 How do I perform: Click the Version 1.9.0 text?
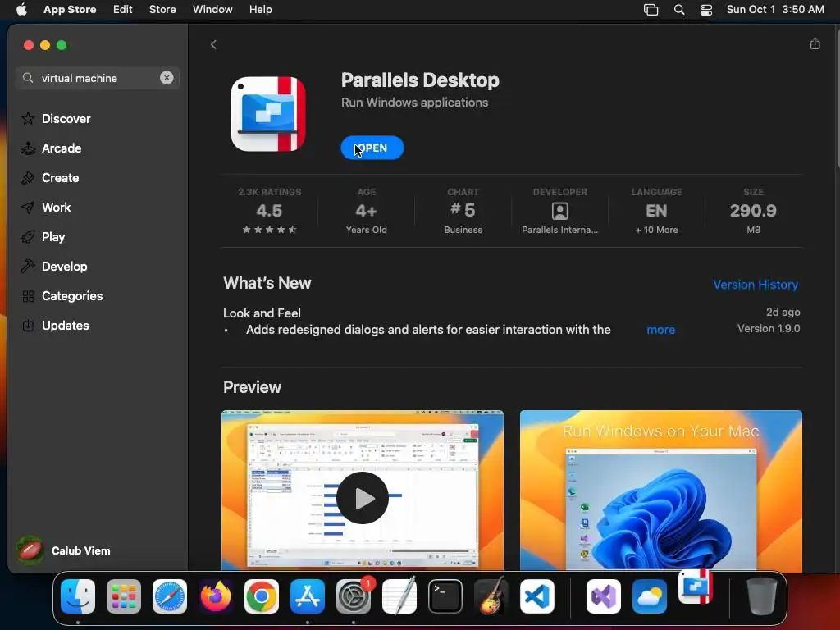point(768,328)
